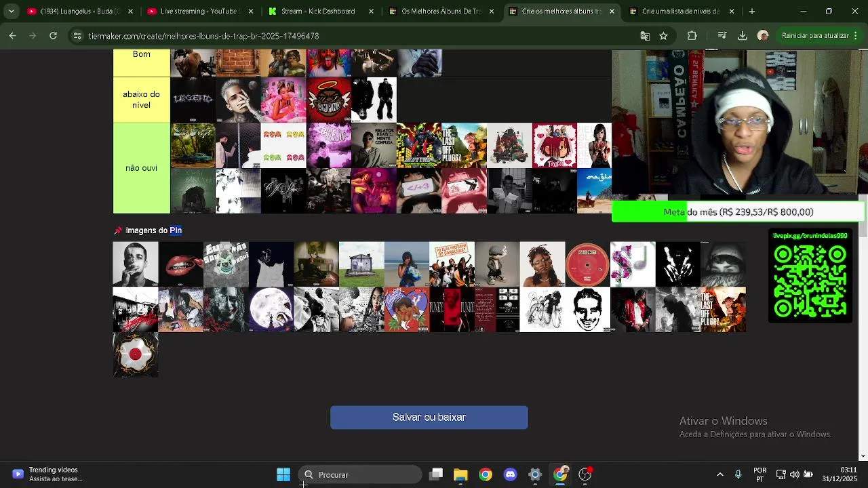Close the Stream - Kick Dashboard tab
The image size is (868, 488).
pos(371,11)
